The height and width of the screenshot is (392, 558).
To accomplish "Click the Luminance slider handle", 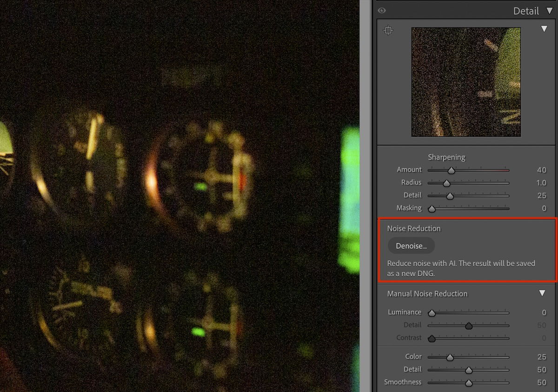I will pos(431,313).
